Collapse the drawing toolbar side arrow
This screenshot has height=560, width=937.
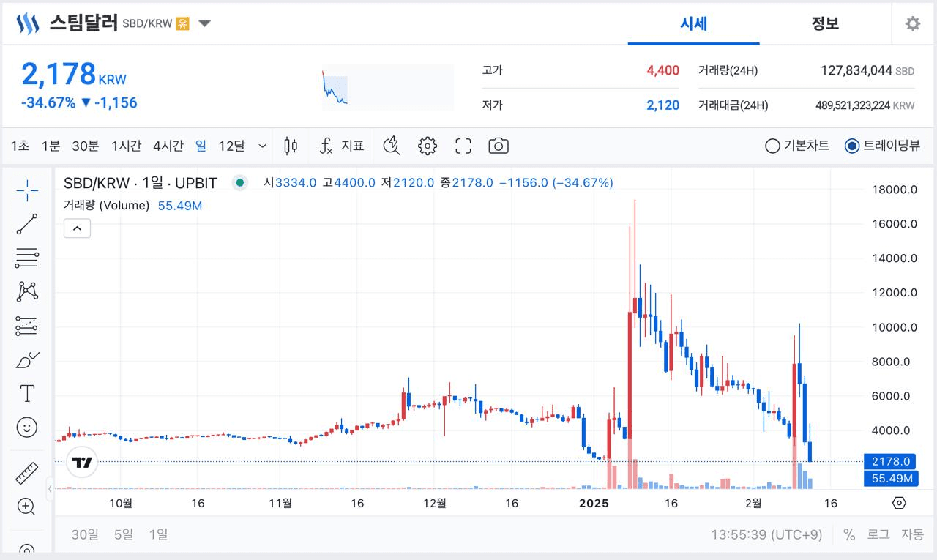pyautogui.click(x=51, y=488)
